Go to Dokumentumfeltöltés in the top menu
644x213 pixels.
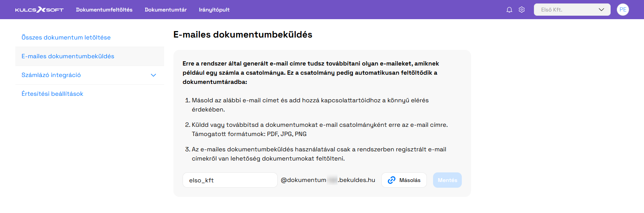104,10
